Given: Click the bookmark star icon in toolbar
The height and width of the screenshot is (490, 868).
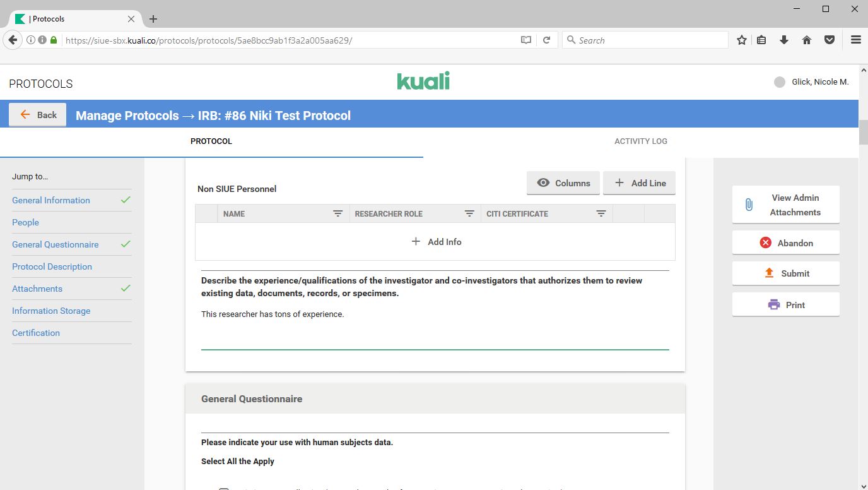Looking at the screenshot, I should [742, 40].
